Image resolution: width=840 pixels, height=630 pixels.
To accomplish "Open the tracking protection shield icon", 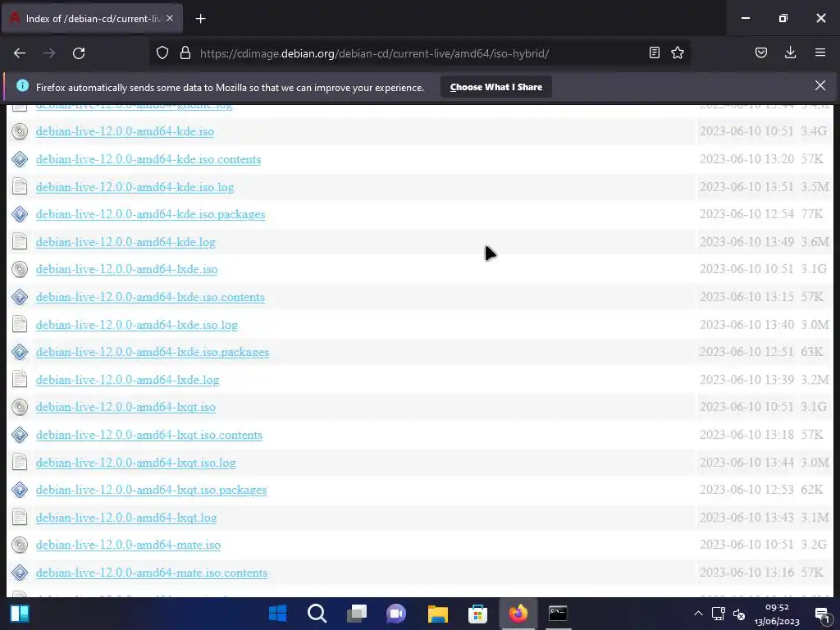I will tap(162, 53).
